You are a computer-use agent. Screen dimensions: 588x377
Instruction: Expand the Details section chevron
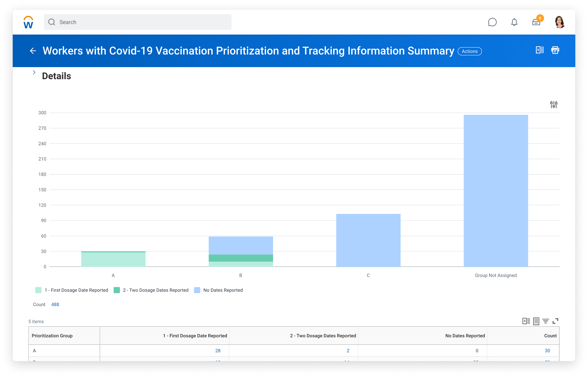34,72
